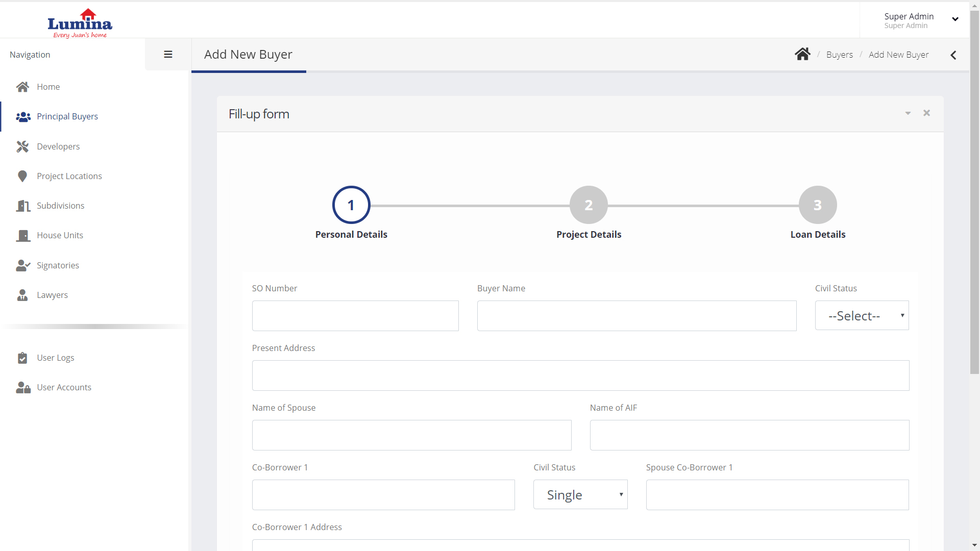Toggle sidebar with hamburger menu icon
The height and width of the screenshot is (551, 980).
tap(168, 54)
